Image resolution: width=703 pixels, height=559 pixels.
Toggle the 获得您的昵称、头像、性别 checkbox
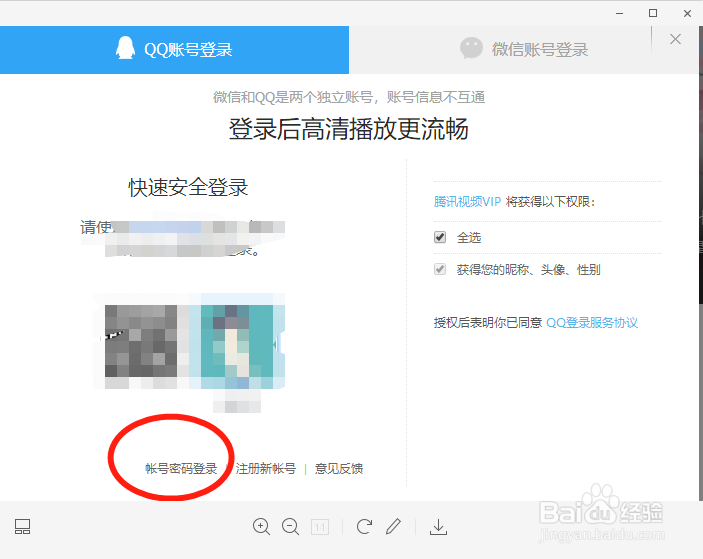440,269
